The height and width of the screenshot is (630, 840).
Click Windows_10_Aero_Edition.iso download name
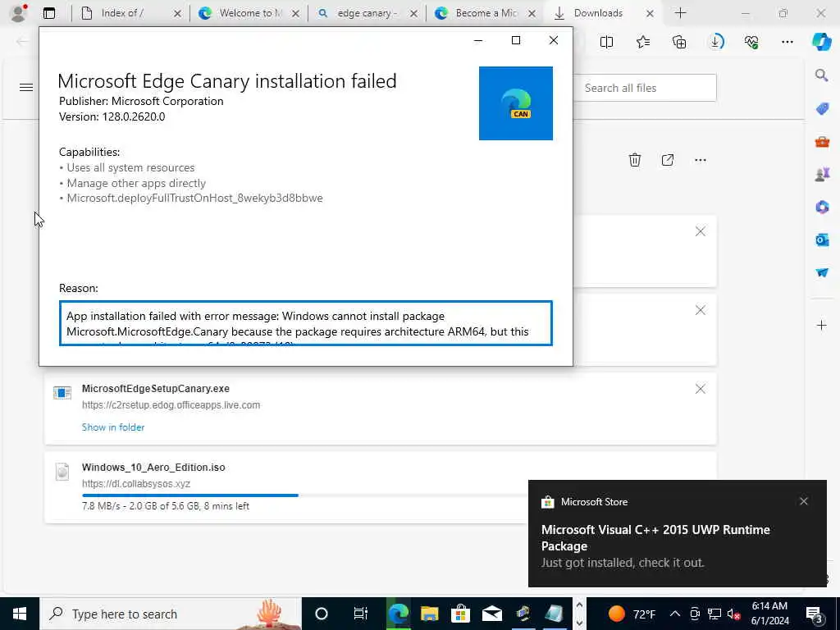pos(153,467)
